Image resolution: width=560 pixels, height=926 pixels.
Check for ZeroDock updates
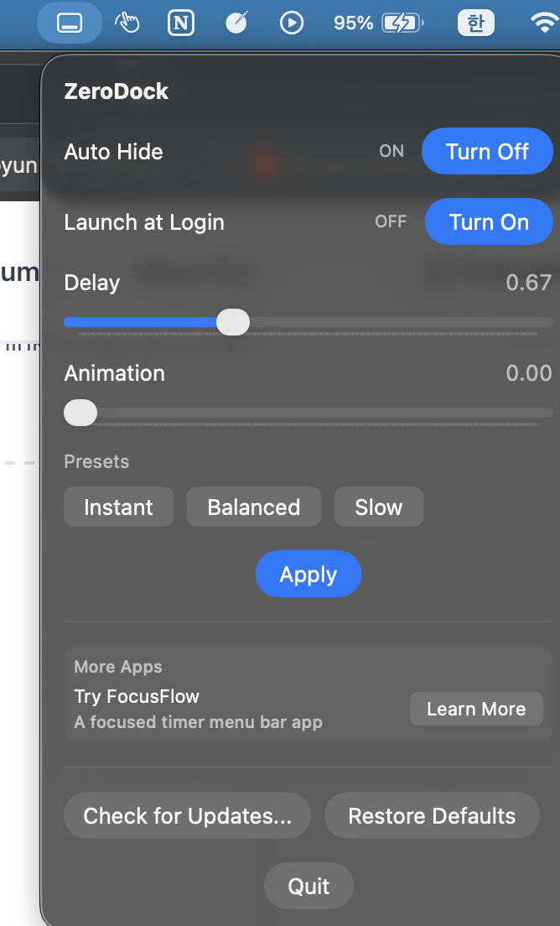point(187,815)
